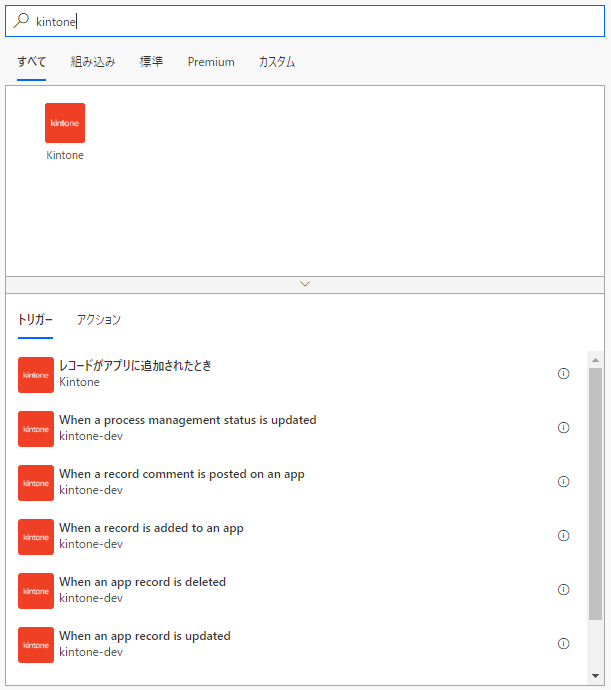611x690 pixels.
Task: Click the search magnifier icon
Action: click(x=21, y=20)
